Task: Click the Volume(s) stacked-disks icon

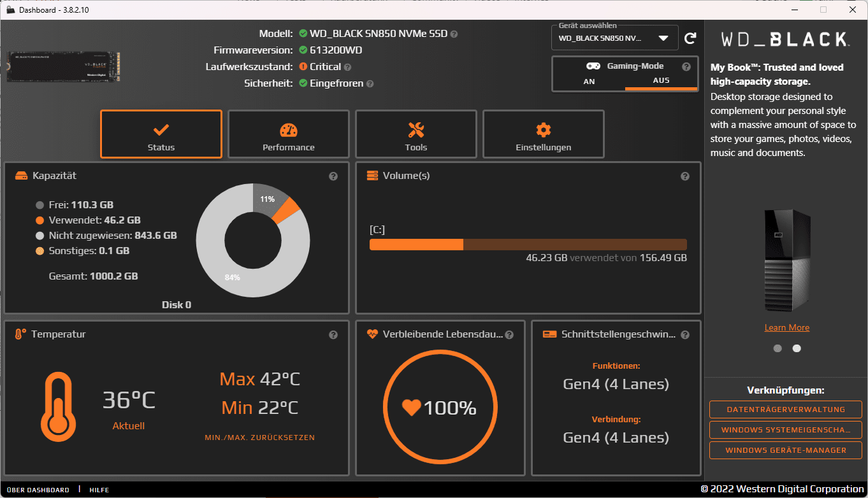Action: point(373,176)
